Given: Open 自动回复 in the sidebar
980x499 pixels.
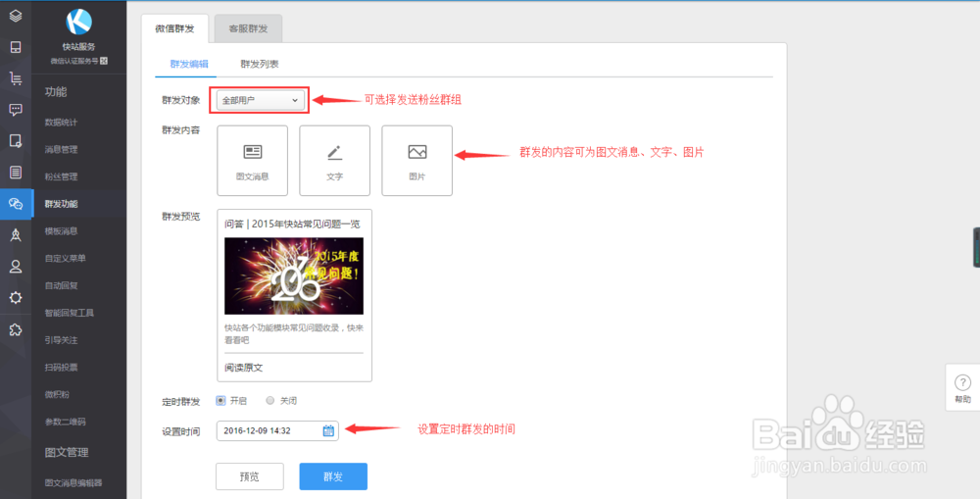Looking at the screenshot, I should point(61,285).
